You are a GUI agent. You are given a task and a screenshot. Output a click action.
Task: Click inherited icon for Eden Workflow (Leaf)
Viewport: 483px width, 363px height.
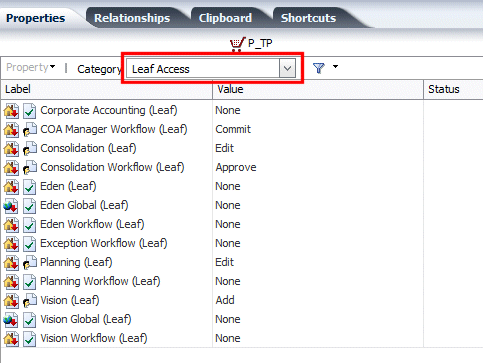[11, 225]
